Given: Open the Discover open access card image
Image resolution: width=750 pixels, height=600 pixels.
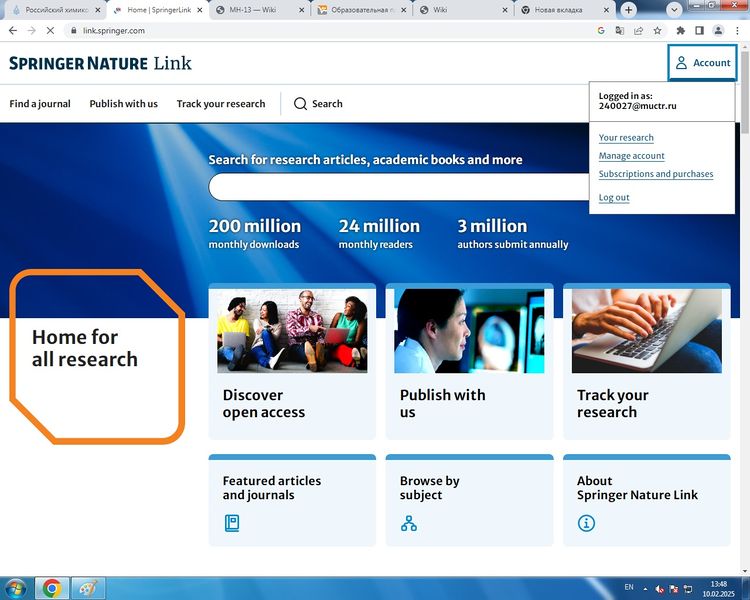Looking at the screenshot, I should [x=292, y=331].
